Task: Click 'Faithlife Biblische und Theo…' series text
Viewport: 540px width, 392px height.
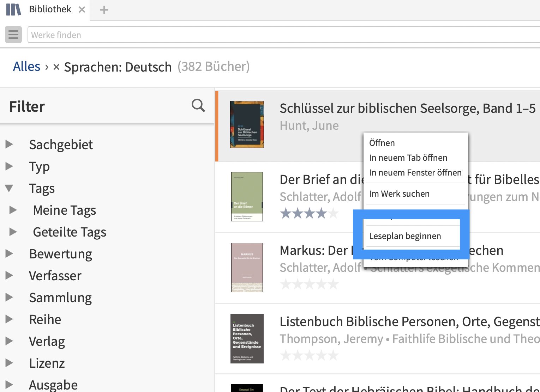Action: pos(466,339)
